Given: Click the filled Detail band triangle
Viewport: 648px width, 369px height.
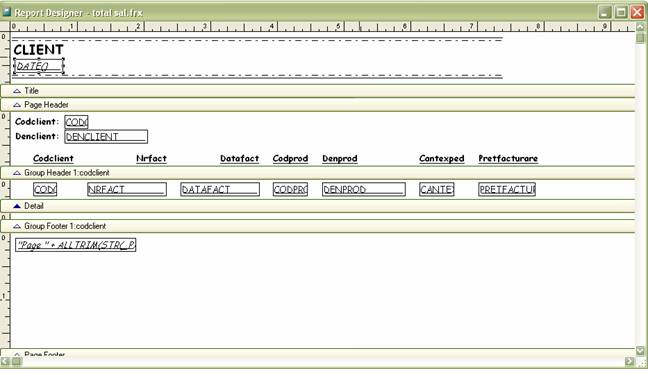Looking at the screenshot, I should pos(17,206).
